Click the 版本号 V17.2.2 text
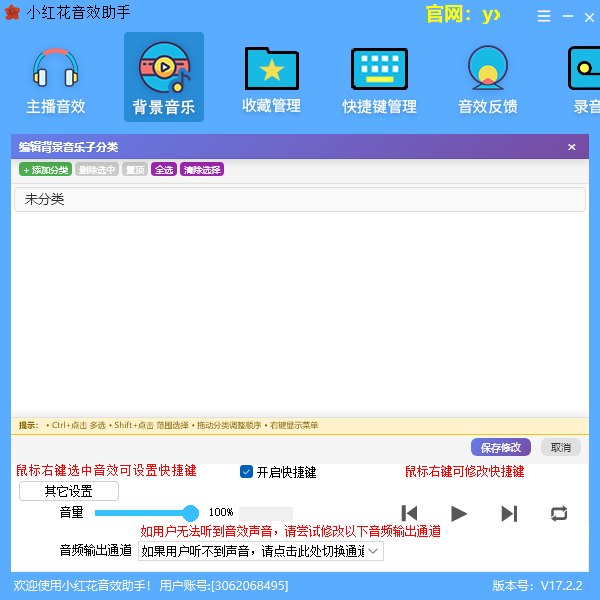This screenshot has height=600, width=600. tap(537, 585)
